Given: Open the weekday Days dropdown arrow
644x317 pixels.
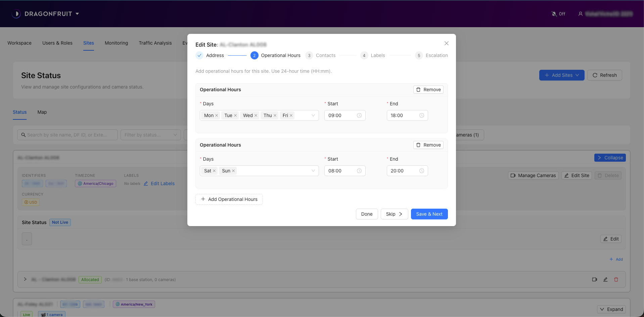Looking at the screenshot, I should click(313, 115).
